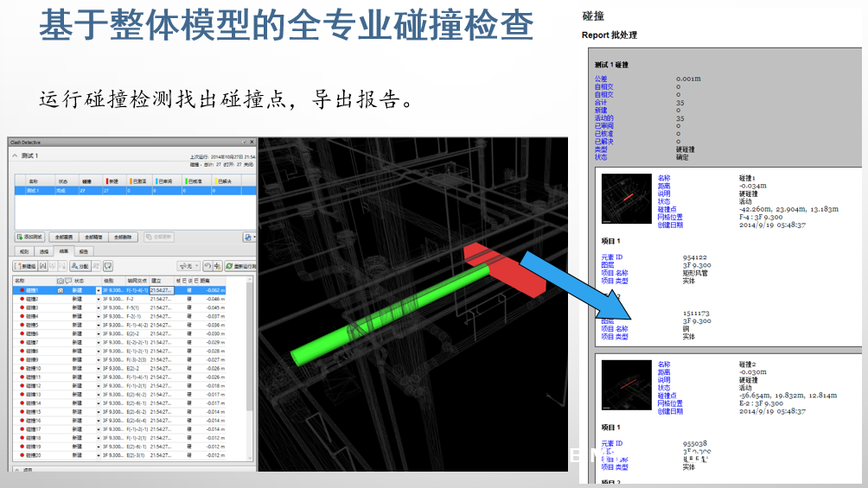The width and height of the screenshot is (868, 488).
Task: Click the 分配 (Assign) icon button
Action: coord(80,267)
